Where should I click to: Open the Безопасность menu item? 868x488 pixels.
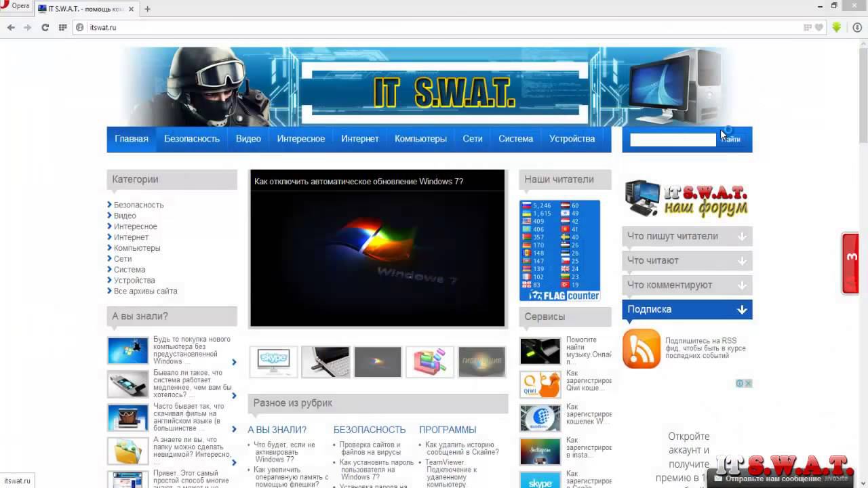pyautogui.click(x=192, y=138)
